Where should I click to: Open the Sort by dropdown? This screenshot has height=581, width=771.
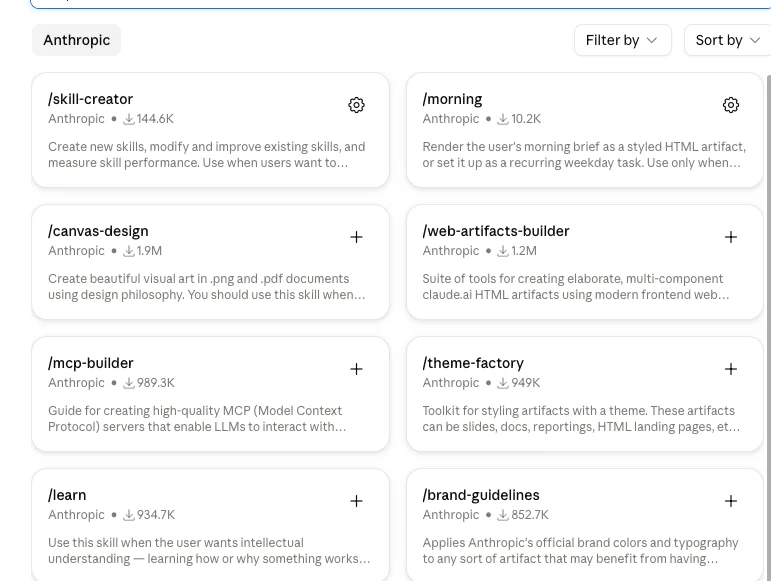728,40
